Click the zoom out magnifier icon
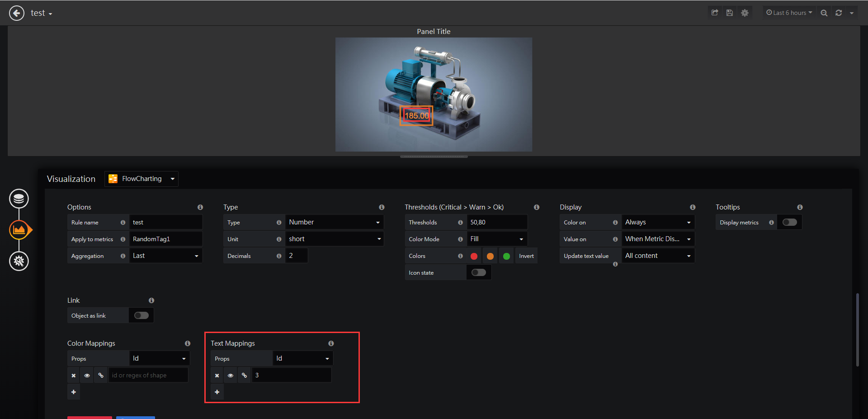868x419 pixels. click(824, 13)
